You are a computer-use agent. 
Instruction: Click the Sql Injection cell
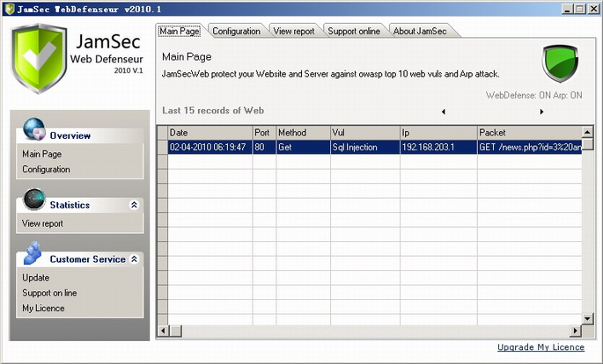coord(365,147)
